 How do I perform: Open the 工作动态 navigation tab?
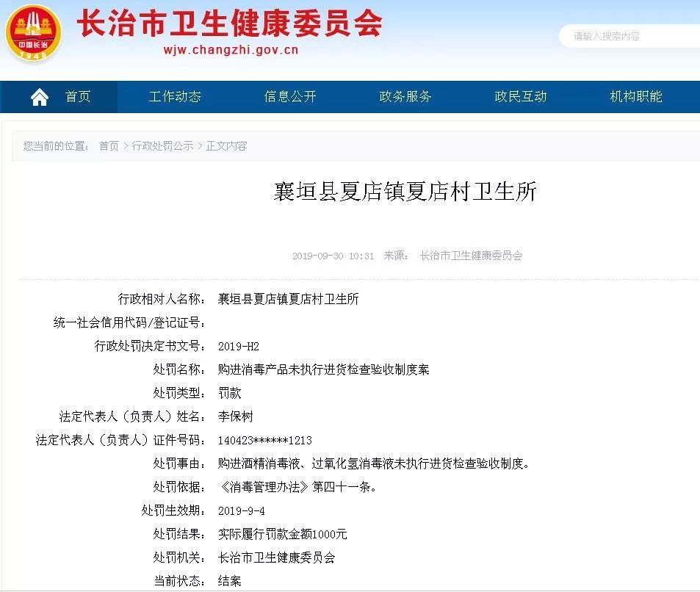click(x=175, y=96)
